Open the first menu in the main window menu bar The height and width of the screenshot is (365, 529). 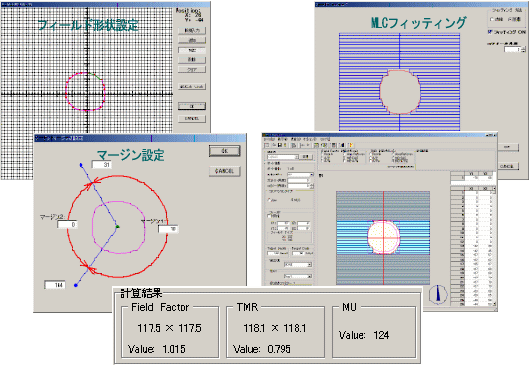[269, 139]
